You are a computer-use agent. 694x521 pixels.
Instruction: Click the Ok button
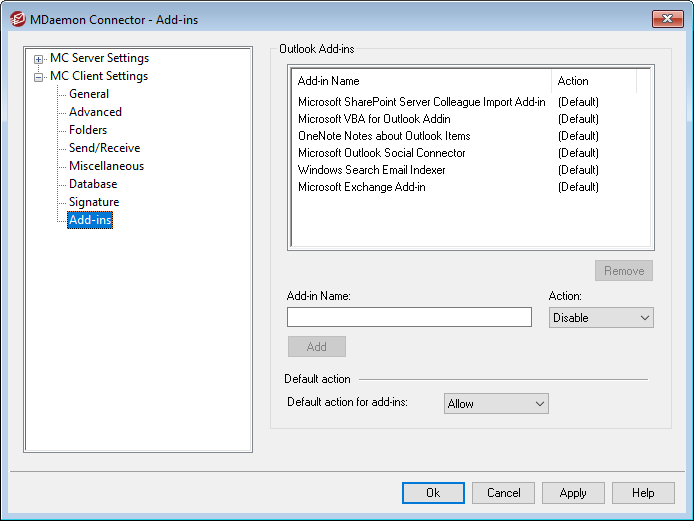point(433,493)
